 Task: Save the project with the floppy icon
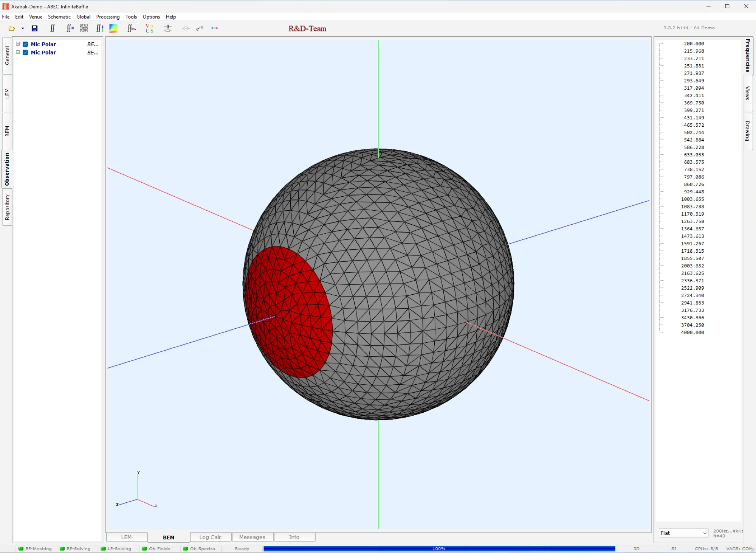coord(34,28)
